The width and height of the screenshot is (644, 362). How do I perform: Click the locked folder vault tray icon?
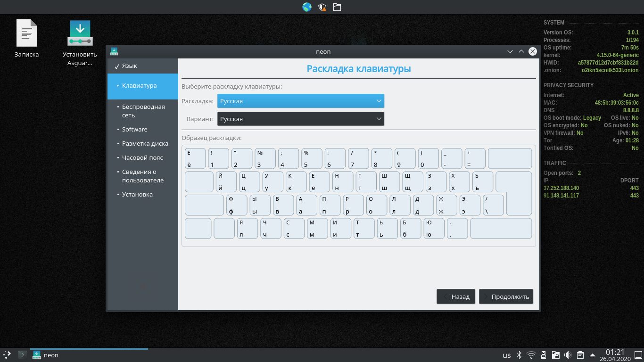(556, 355)
